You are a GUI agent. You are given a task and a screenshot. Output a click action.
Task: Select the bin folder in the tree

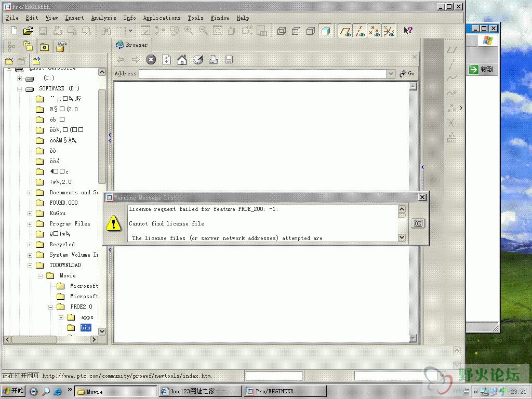click(86, 327)
